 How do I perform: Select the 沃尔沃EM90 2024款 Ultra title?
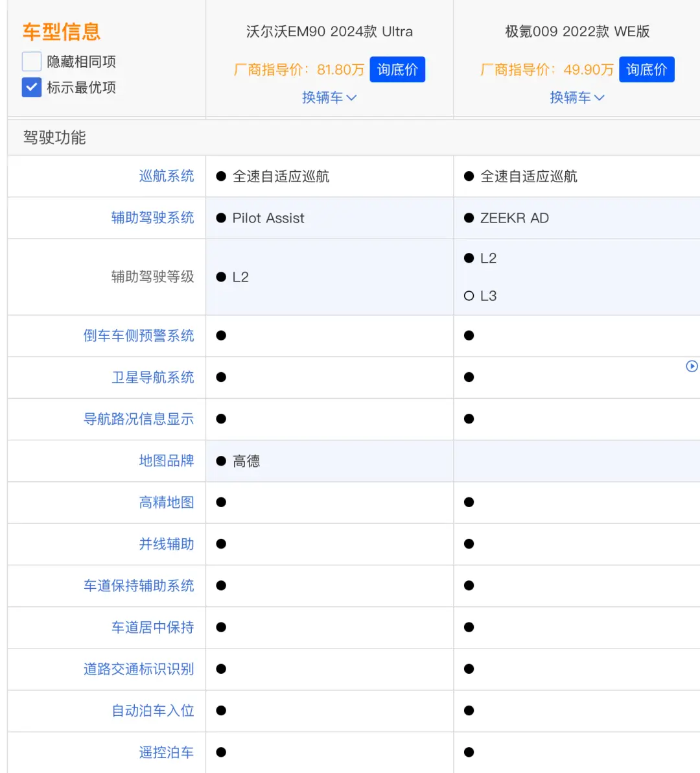coord(329,32)
